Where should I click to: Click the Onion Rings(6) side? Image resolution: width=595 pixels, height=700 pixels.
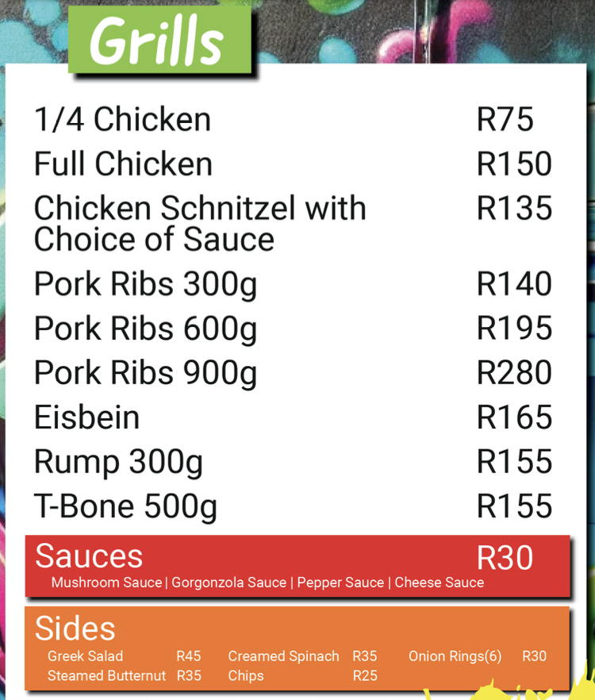coord(455,656)
